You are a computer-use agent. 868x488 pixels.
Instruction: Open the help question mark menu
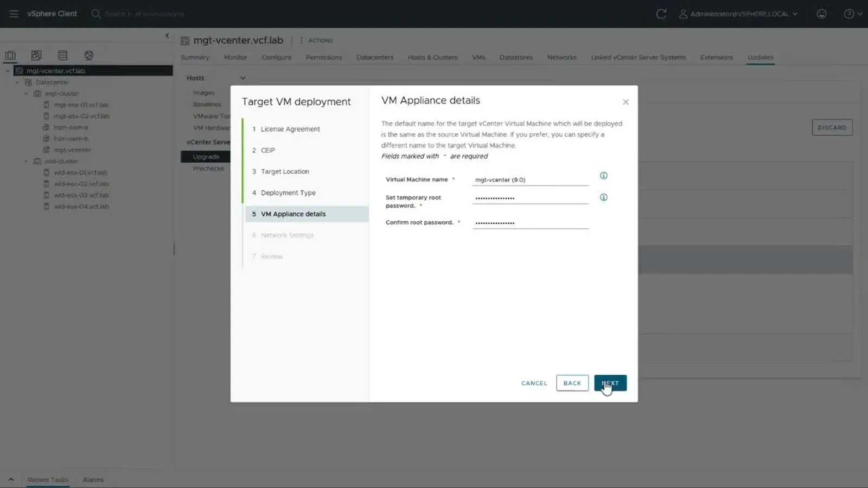pyautogui.click(x=852, y=14)
